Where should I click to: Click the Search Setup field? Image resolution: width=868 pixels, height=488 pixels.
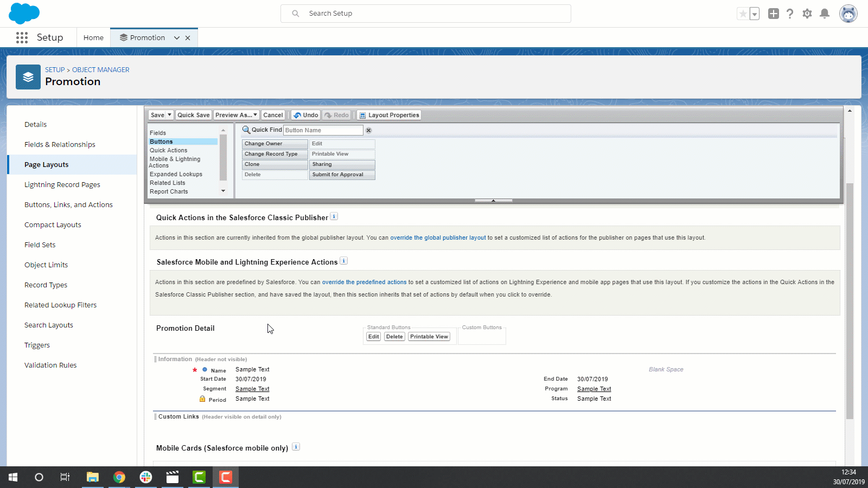(426, 14)
